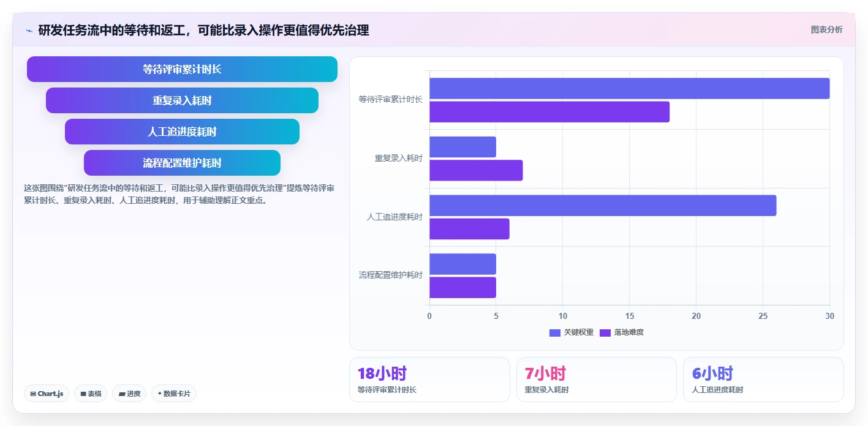Toggle the 关键权重 legend swatch
Viewport: 868px width, 426px height.
coord(555,332)
